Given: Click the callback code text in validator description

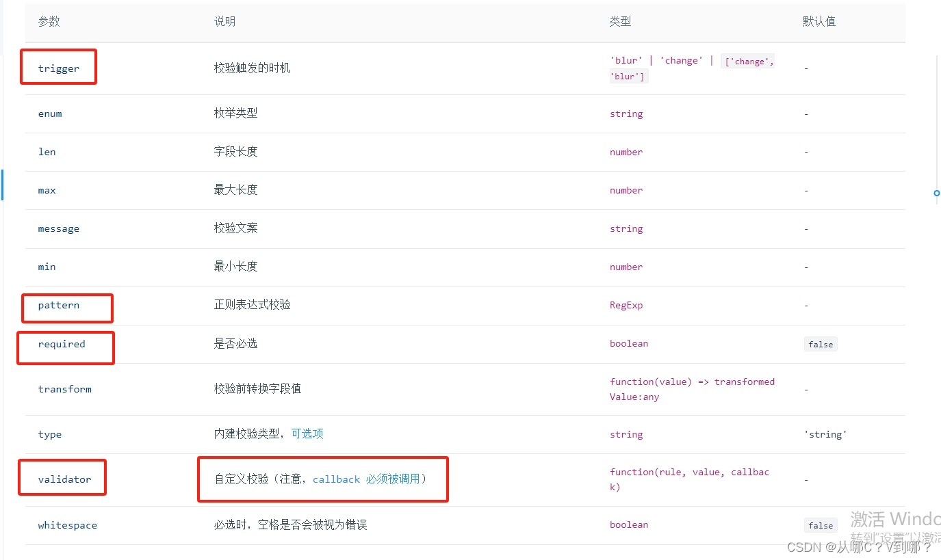Looking at the screenshot, I should tap(336, 479).
